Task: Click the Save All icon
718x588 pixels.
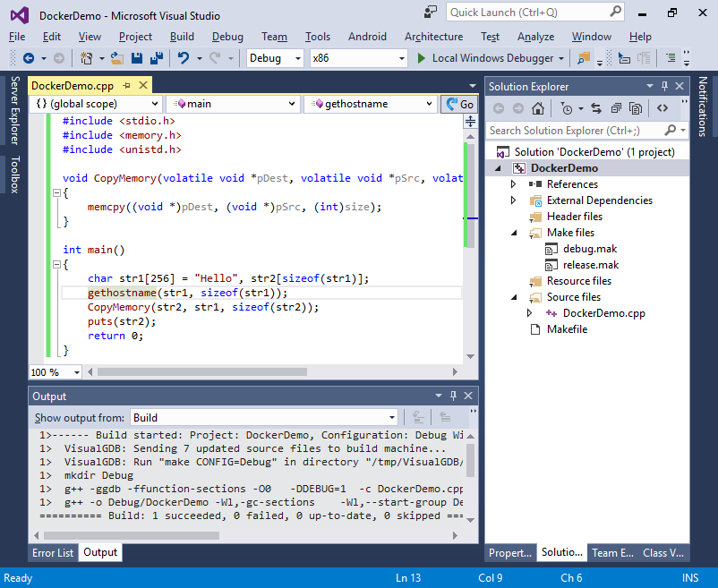Action: coord(157,58)
